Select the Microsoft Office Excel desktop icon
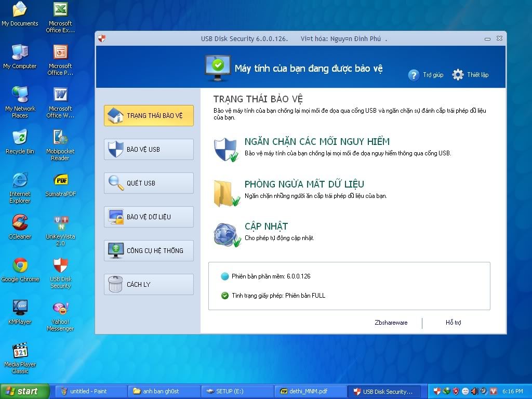Image resolution: width=532 pixels, height=399 pixels. [60, 17]
